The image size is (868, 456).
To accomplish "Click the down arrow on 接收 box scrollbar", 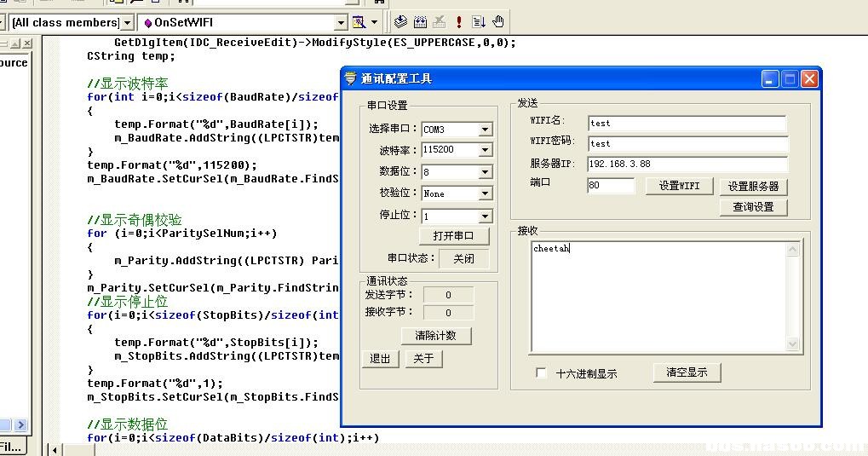I will coord(793,344).
